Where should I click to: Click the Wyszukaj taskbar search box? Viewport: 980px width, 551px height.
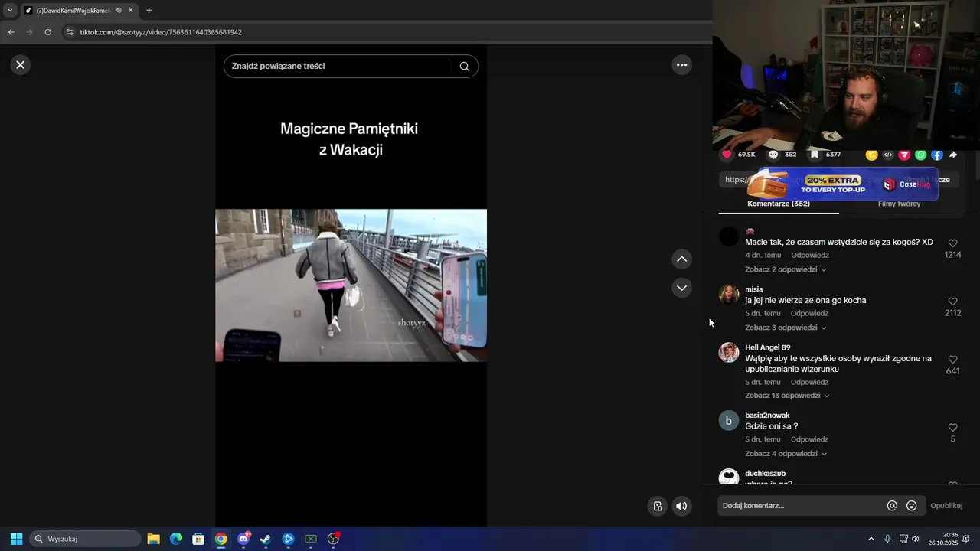tap(85, 539)
